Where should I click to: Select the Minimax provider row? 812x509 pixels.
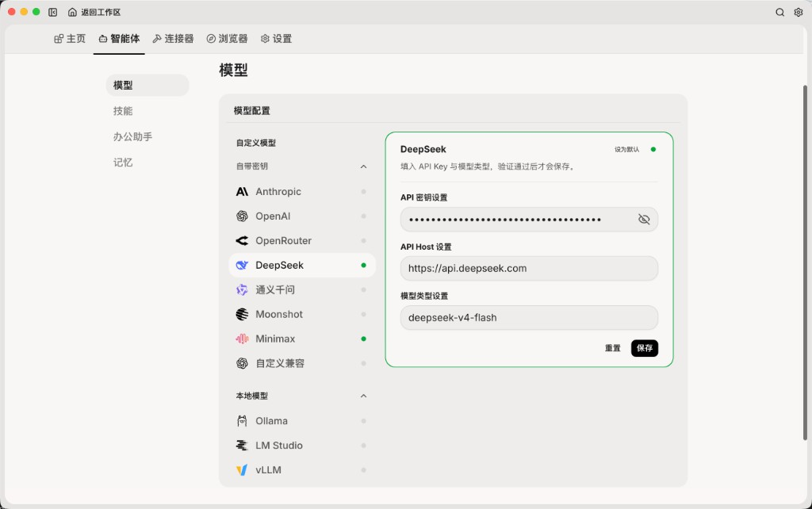pos(302,339)
